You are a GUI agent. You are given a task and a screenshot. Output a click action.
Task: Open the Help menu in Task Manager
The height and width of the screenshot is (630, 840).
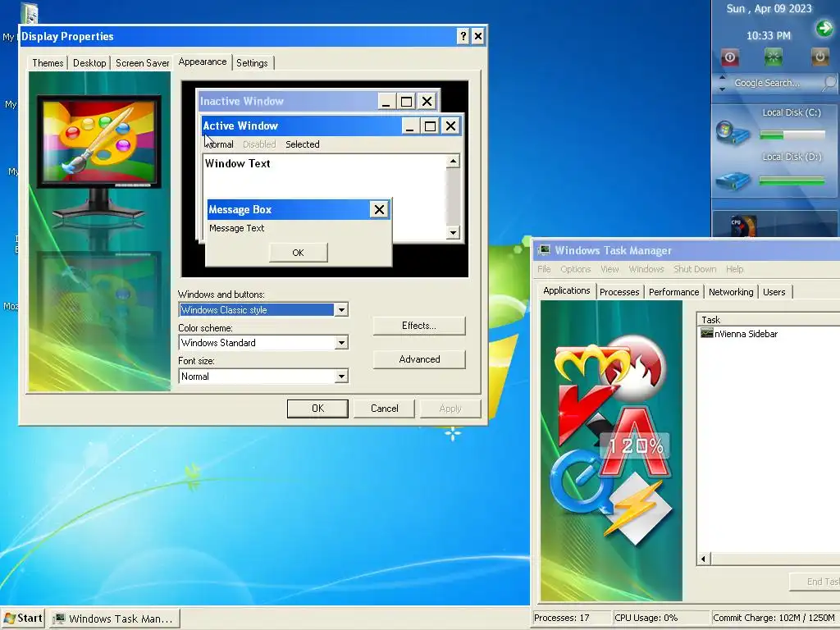tap(734, 269)
